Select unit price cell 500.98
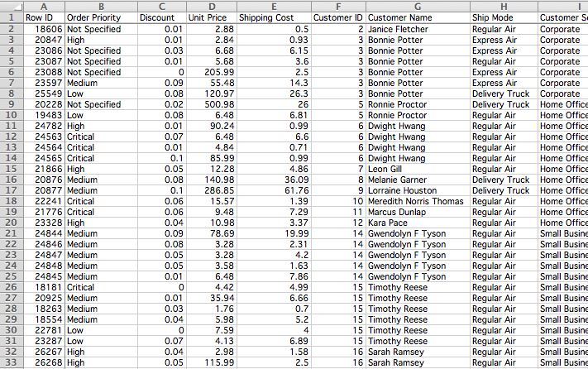This screenshot has height=369, width=588. 212,104
